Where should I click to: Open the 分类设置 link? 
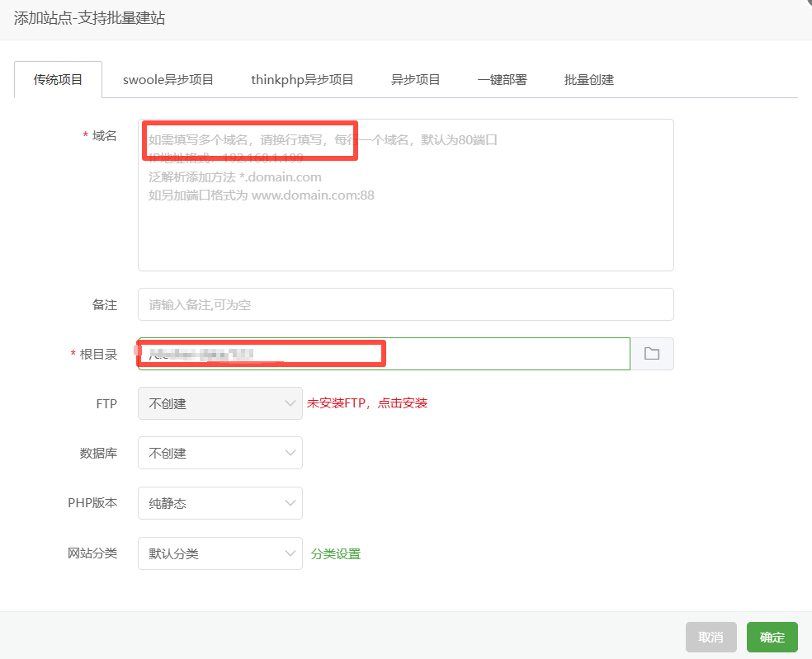click(336, 554)
